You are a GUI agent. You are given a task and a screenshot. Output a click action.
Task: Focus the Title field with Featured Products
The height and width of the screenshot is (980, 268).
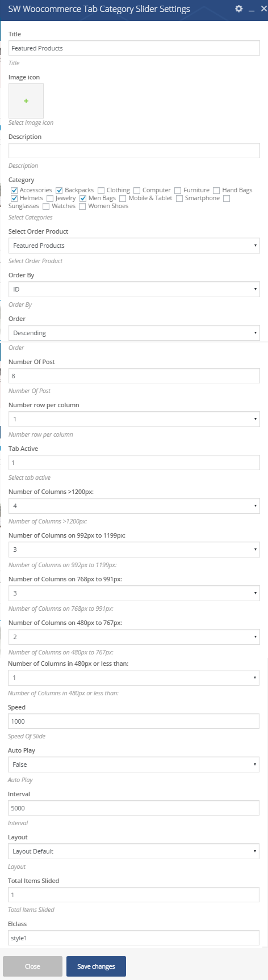[134, 48]
